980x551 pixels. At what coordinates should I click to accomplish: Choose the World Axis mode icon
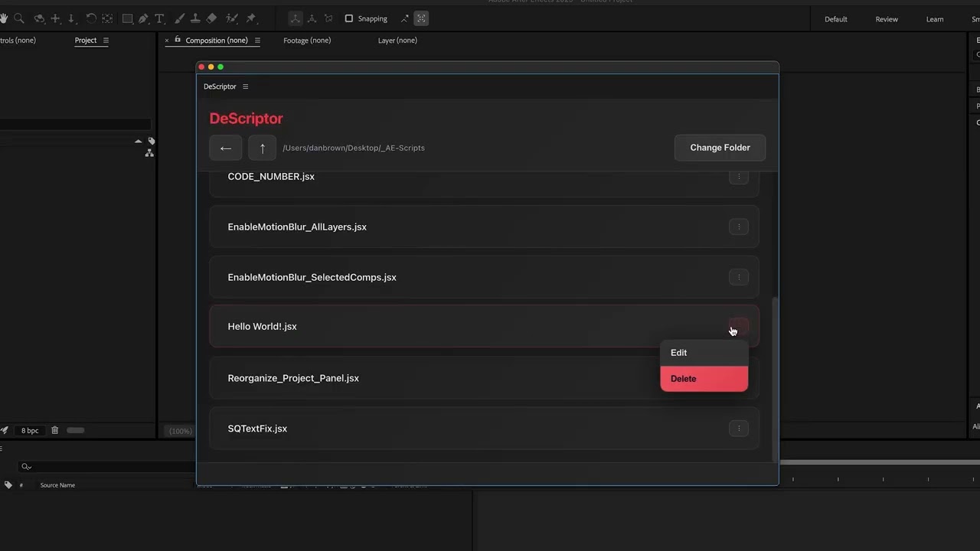(x=312, y=18)
